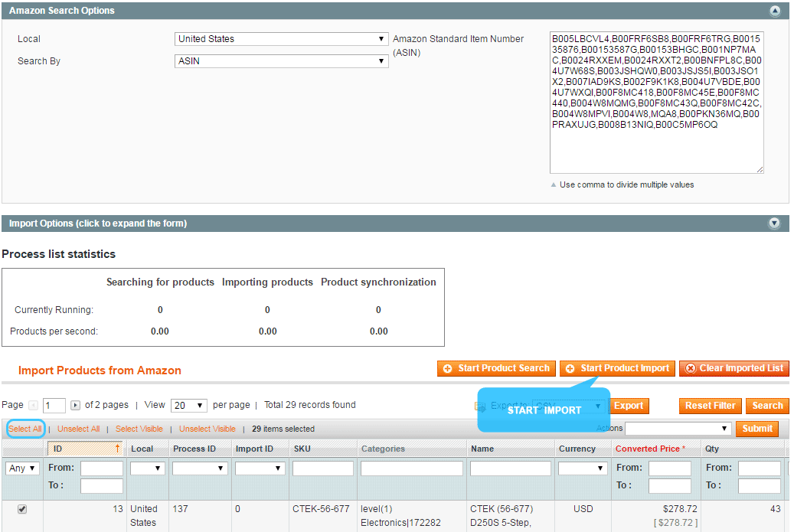This screenshot has width=794, height=532.
Task: Click the USD currency cell
Action: point(583,509)
